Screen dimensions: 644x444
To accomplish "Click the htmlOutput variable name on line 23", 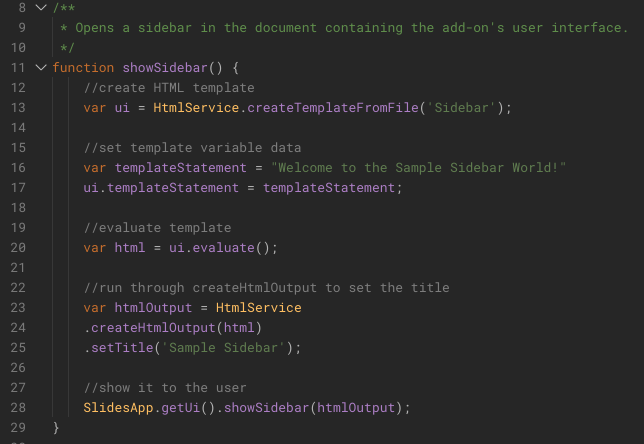I will (153, 308).
